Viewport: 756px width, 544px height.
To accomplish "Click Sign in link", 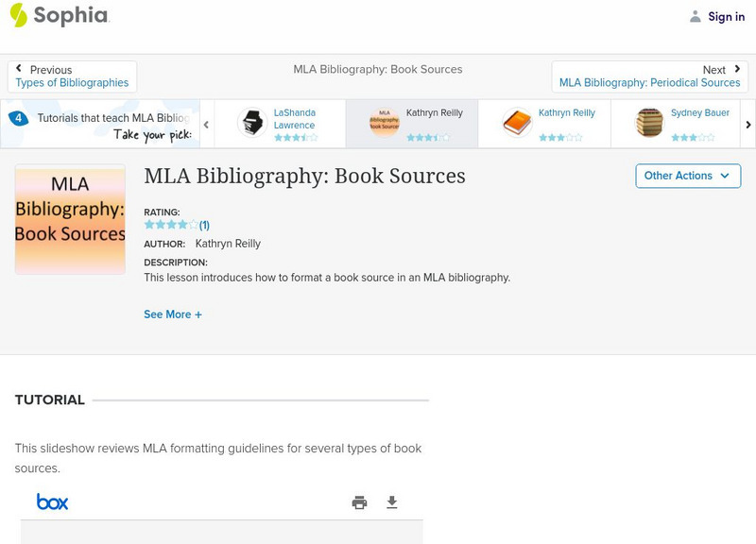I will [726, 17].
